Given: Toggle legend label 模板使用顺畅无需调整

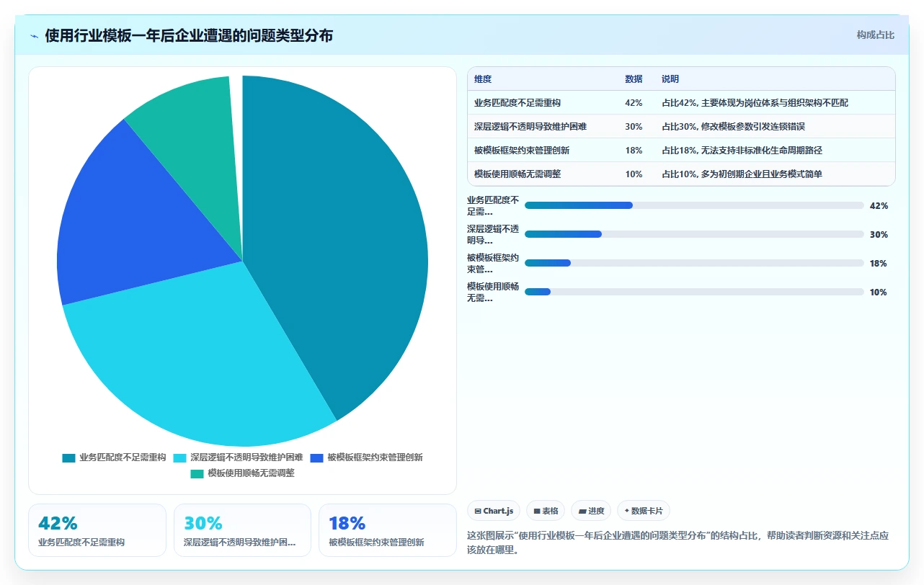Looking at the screenshot, I should pyautogui.click(x=251, y=473).
